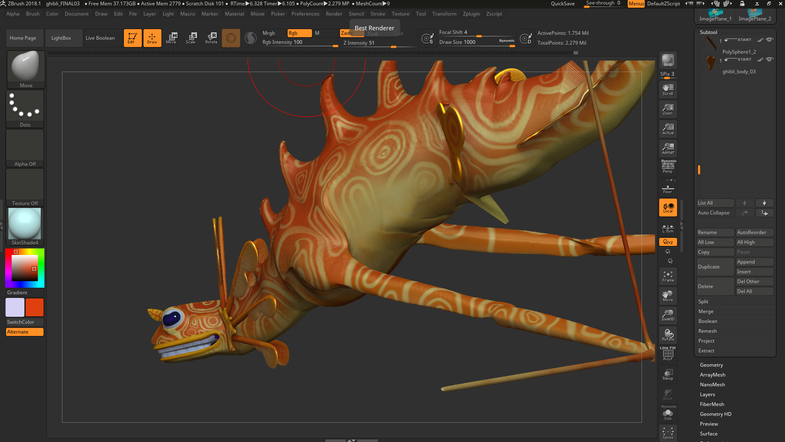Click the Home Page button
The height and width of the screenshot is (442, 785).
[x=23, y=38]
